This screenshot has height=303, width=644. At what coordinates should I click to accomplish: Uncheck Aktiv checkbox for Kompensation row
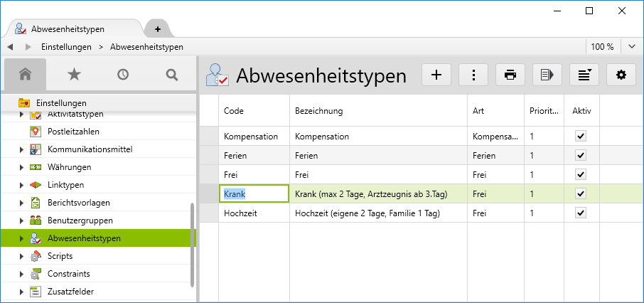(581, 135)
